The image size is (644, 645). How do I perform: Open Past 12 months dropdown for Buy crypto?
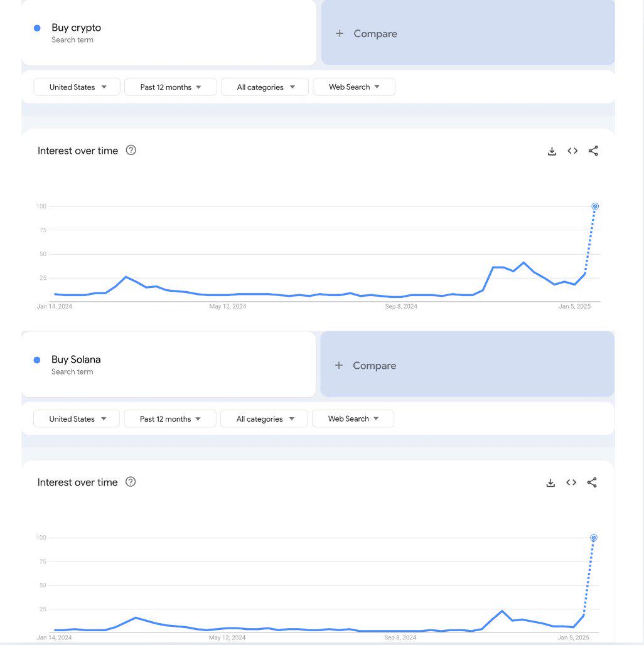coord(170,87)
